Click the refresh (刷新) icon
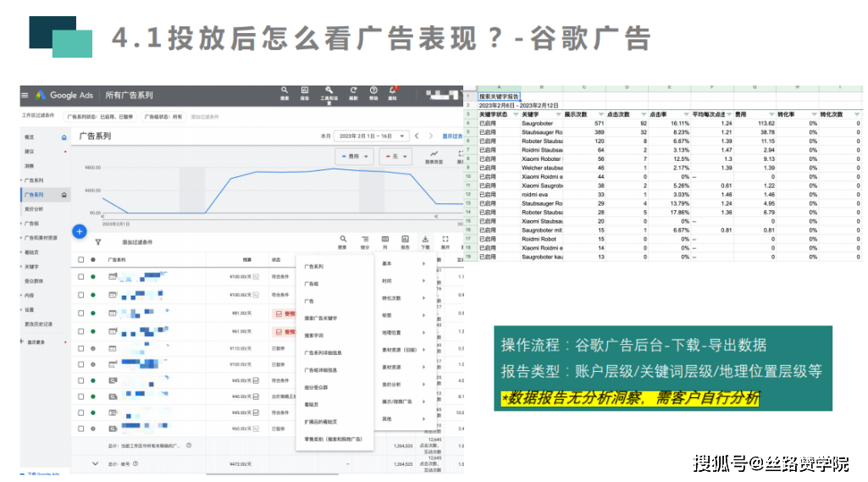Screen dimensions: 868x482 coord(352,91)
